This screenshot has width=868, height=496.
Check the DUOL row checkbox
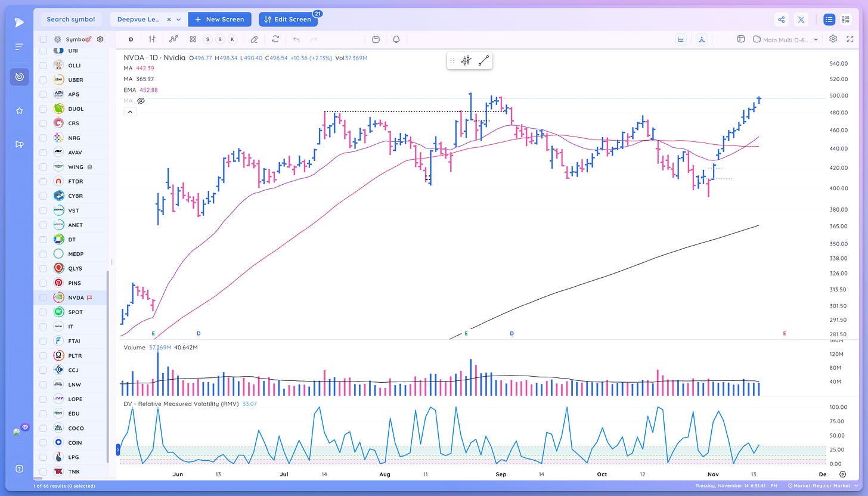[43, 109]
